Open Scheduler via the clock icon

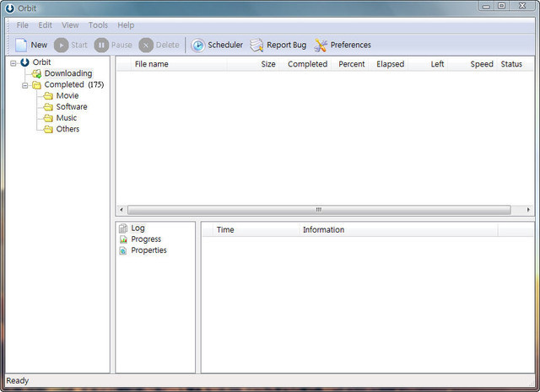coord(198,45)
